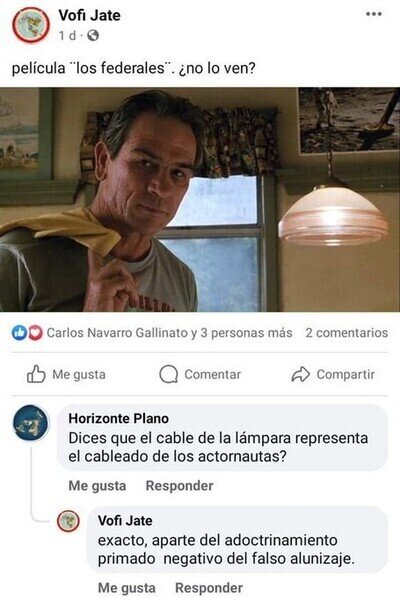This screenshot has height=597, width=400.
Task: Click Responder under Horizonte Plano's comment
Action: click(179, 486)
